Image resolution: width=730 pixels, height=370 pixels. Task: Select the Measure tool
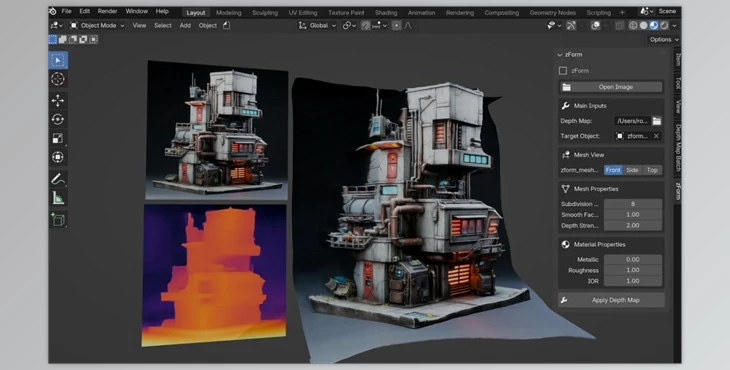click(58, 198)
